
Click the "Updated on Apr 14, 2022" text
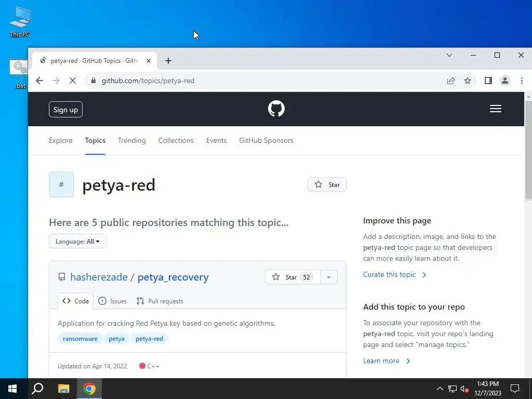92,366
